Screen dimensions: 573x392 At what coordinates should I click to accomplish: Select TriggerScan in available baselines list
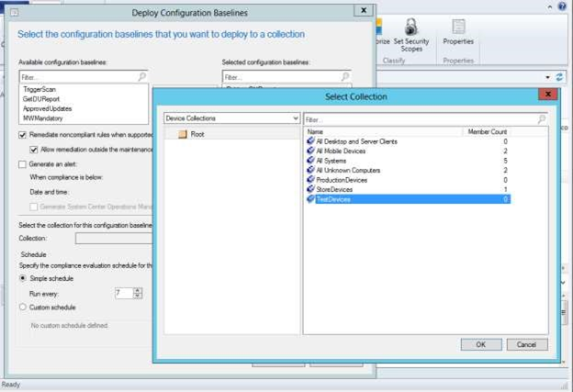[x=39, y=91]
